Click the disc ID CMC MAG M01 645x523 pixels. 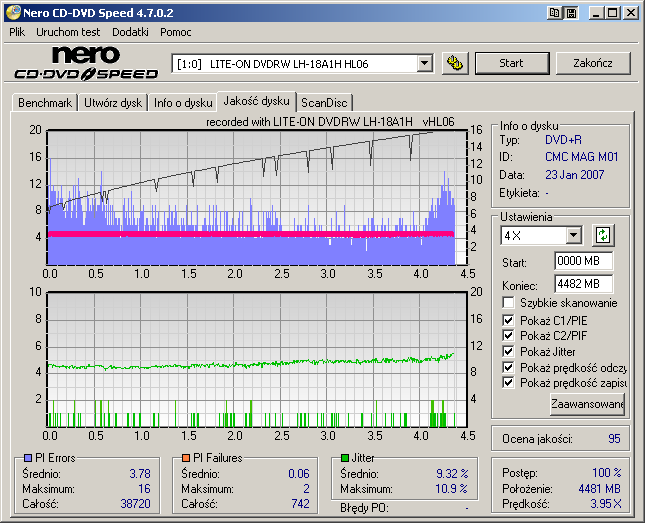click(x=581, y=157)
